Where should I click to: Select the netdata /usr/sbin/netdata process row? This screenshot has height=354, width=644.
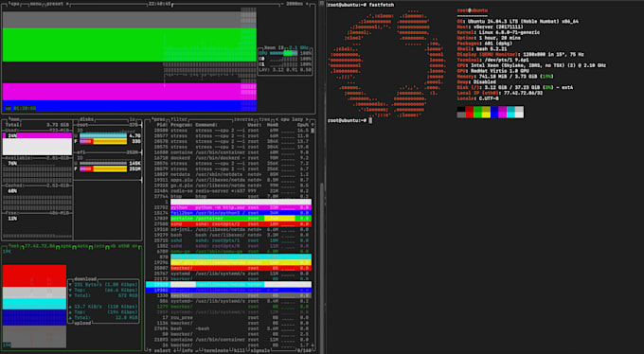click(229, 174)
